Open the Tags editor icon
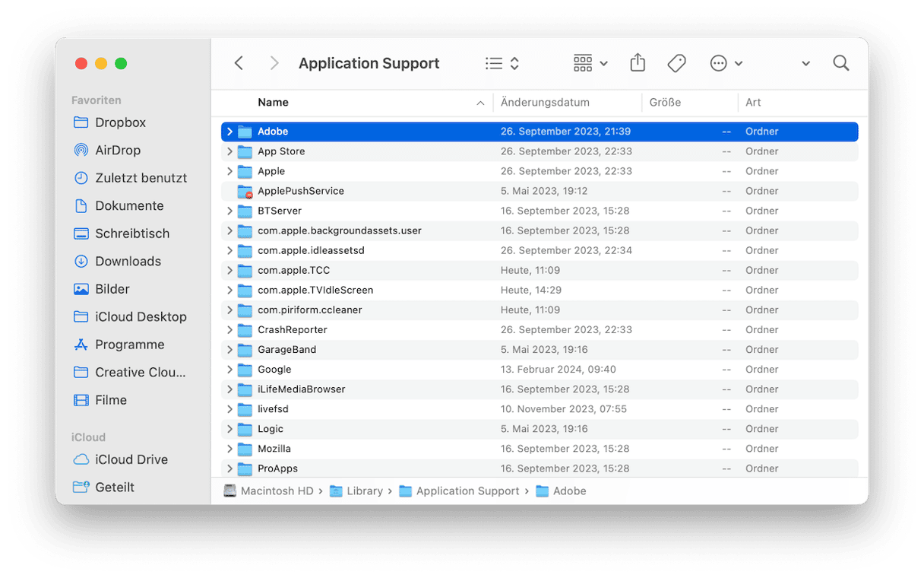The image size is (924, 578). tap(676, 64)
